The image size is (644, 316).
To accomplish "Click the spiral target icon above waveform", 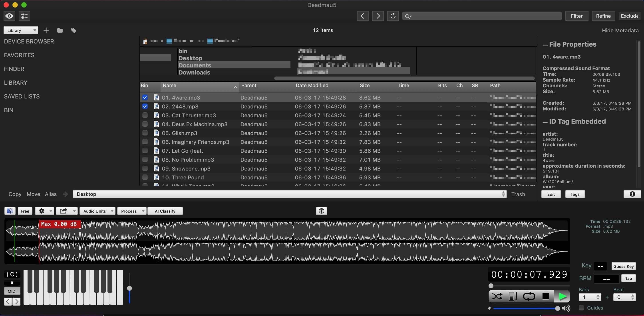I will pyautogui.click(x=322, y=211).
